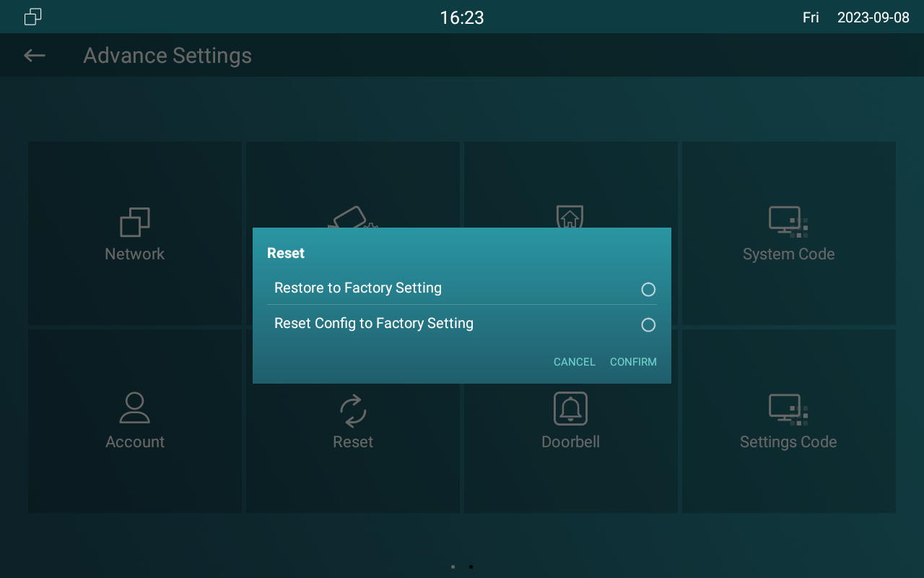Screen dimensions: 924x578
Task: Switch to the second page indicator dot
Action: [471, 567]
